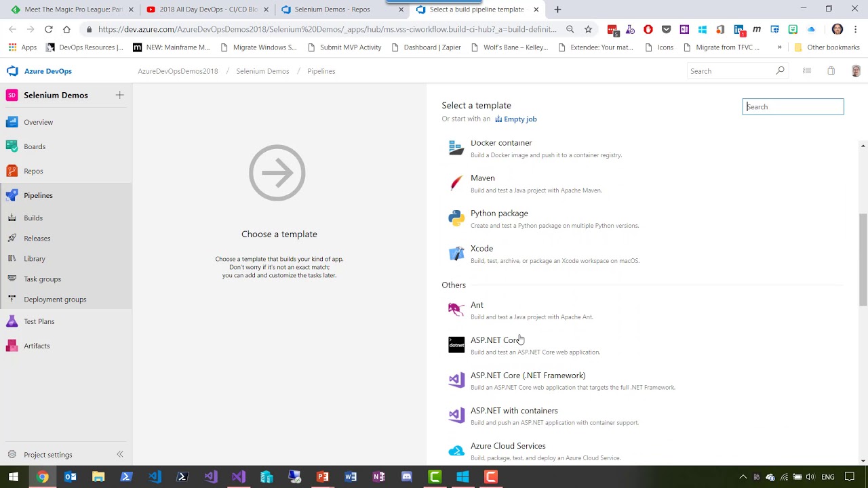Click the Test Plans flask icon
The height and width of the screenshot is (488, 868).
[12, 321]
